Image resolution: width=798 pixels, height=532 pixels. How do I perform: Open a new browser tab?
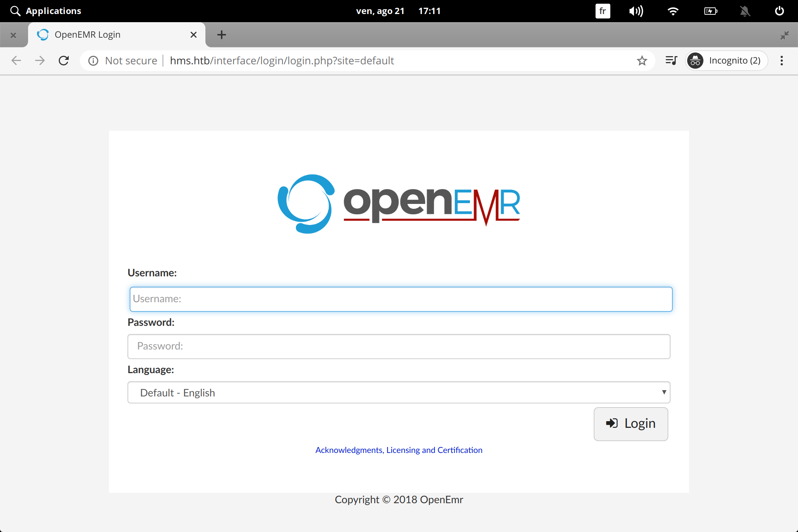point(222,35)
